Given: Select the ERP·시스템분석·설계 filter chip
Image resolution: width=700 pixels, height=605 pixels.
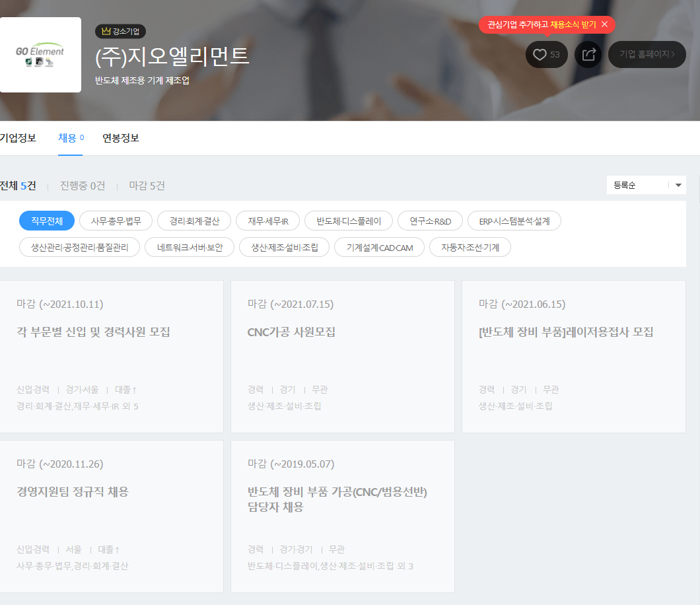Looking at the screenshot, I should coord(514,221).
